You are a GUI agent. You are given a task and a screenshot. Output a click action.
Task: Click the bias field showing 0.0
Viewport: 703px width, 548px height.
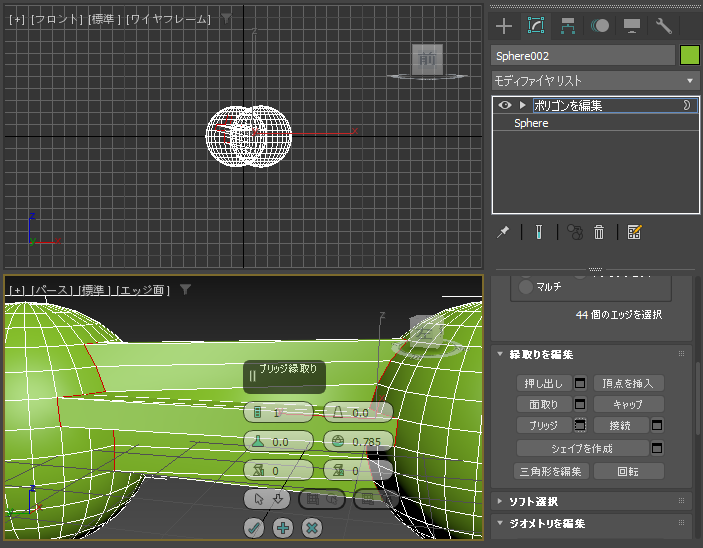point(278,442)
